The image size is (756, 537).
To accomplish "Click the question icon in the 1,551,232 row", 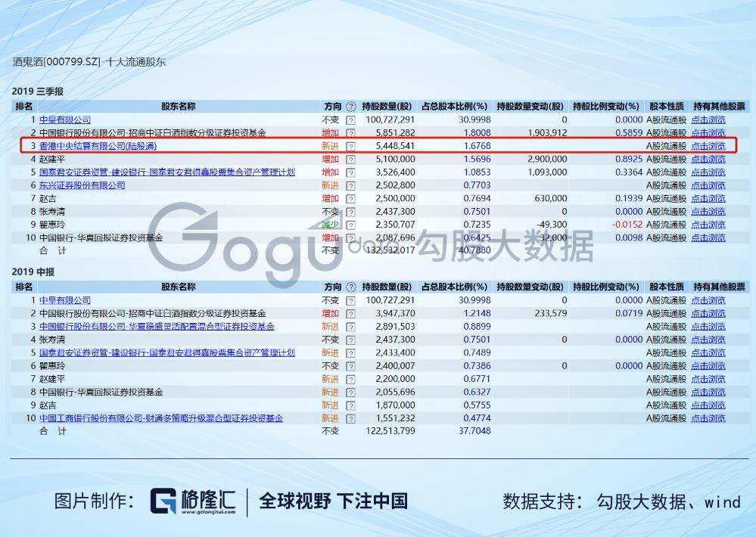I will 350,419.
